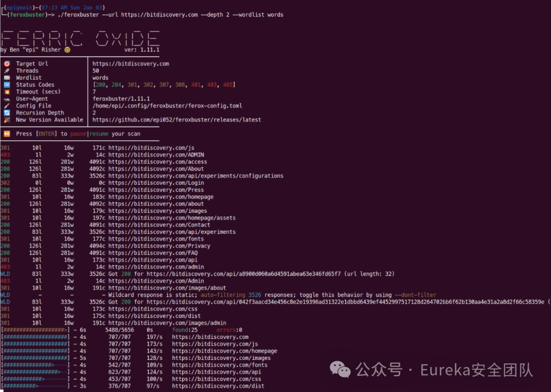
Task: Click the errors:0 counter
Action: [230, 330]
